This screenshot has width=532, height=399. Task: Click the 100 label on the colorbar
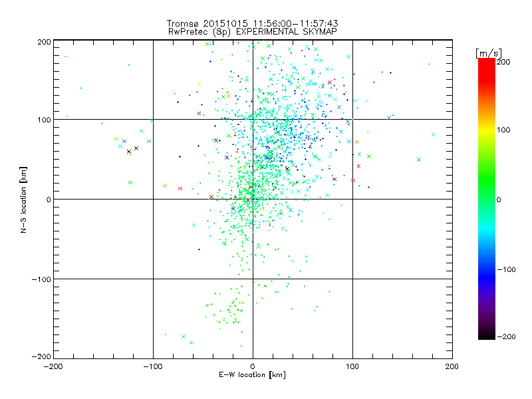[503, 130]
